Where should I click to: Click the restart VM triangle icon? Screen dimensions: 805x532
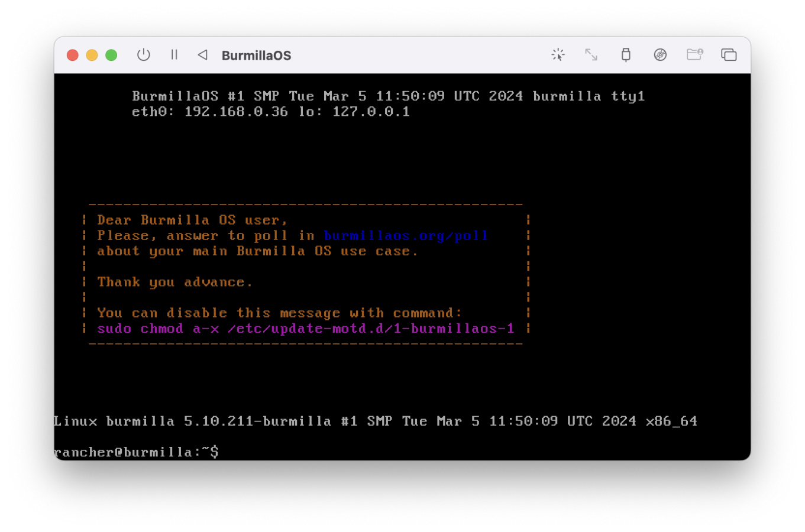tap(202, 55)
